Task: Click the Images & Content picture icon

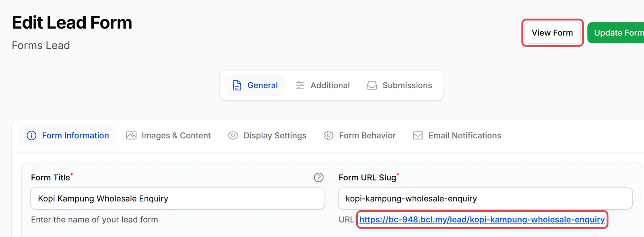Action: tap(131, 136)
